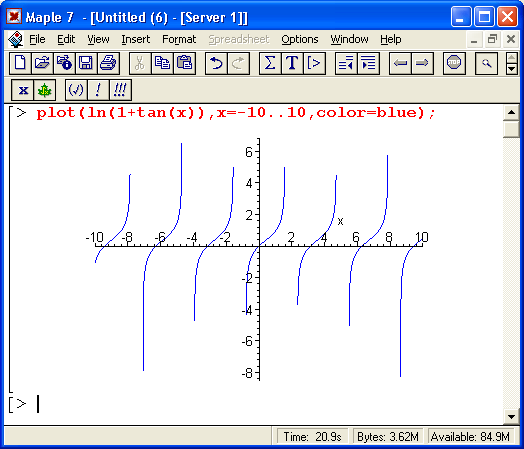The image size is (524, 449).
Task: Insert an execution group with the [> icon
Action: 314,63
